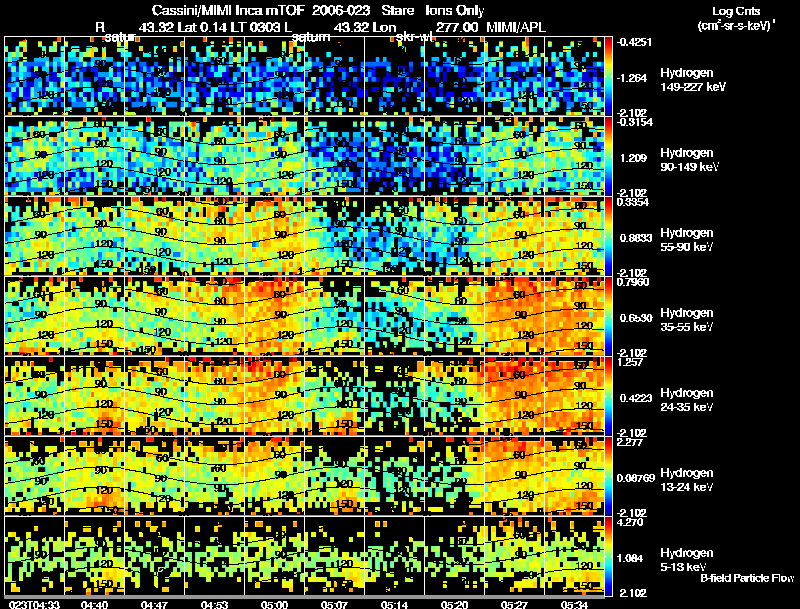This screenshot has width=800, height=609.
Task: Click the '13-24 keV' energy label
Action: (x=687, y=487)
